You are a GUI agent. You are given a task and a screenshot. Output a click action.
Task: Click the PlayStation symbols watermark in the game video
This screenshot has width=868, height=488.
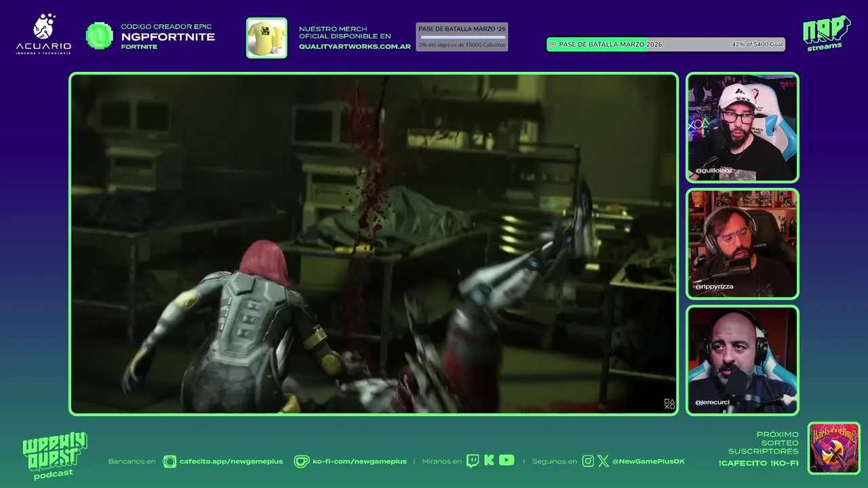669,405
